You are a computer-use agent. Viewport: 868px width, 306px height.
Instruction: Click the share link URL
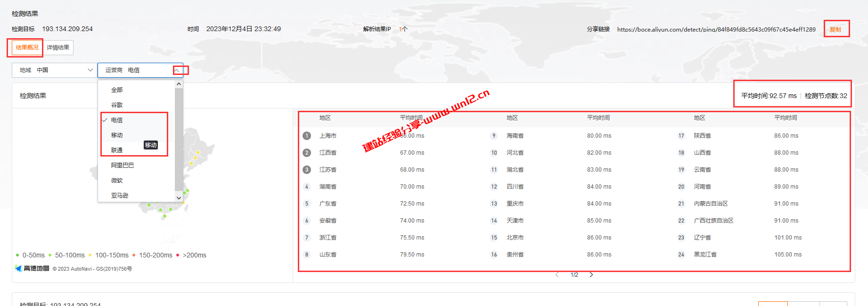coord(716,29)
